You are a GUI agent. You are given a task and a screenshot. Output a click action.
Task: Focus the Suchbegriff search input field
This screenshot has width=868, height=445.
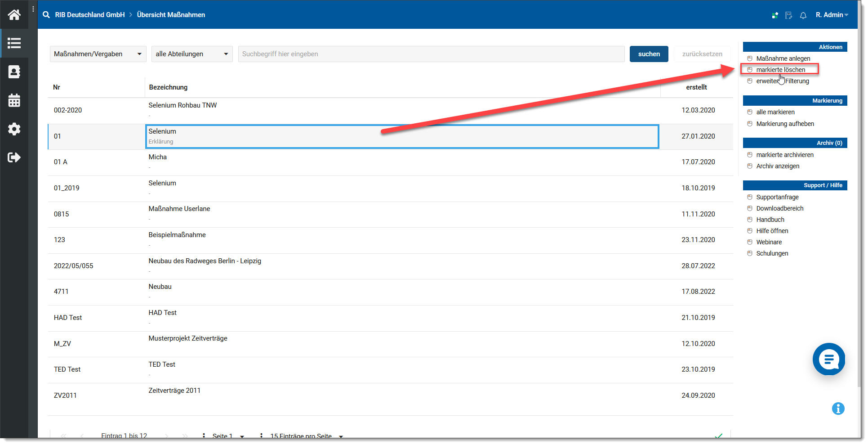tap(431, 54)
